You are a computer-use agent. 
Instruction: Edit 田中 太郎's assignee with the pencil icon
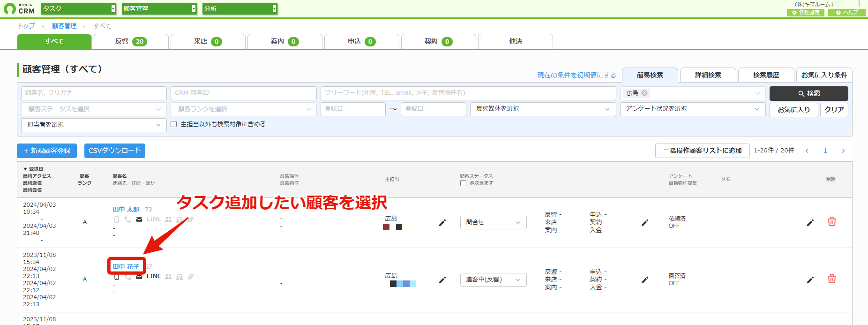click(442, 223)
